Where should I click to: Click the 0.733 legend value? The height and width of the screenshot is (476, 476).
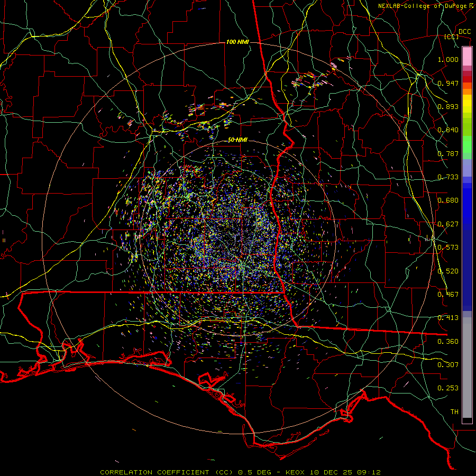click(448, 177)
